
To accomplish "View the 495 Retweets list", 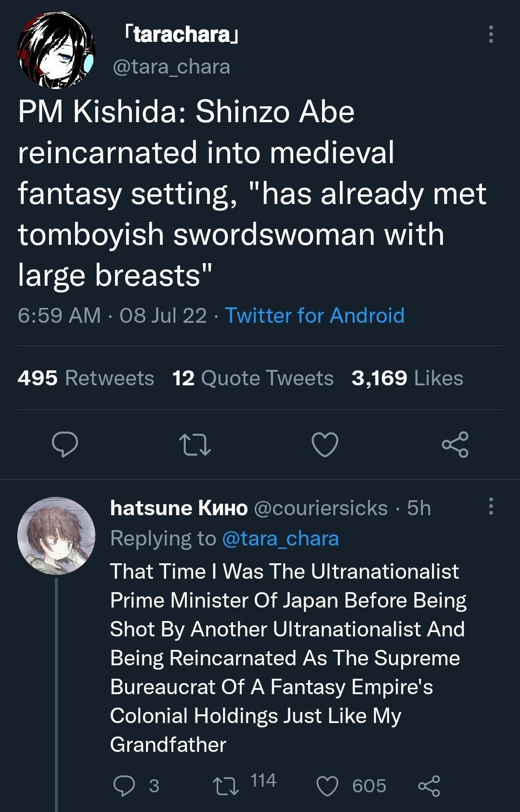I will pos(86,378).
